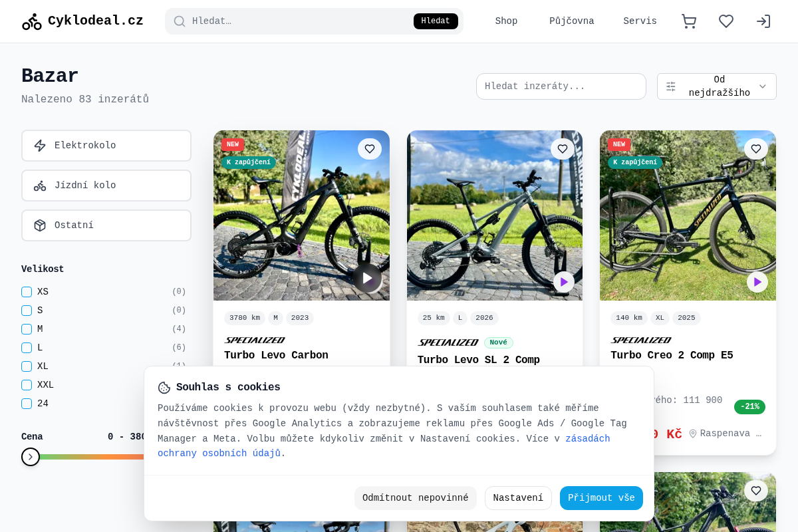Favorite the Turbo Creo 2 Comp E5 listing
Viewport: 798px width, 532px height.
click(756, 149)
